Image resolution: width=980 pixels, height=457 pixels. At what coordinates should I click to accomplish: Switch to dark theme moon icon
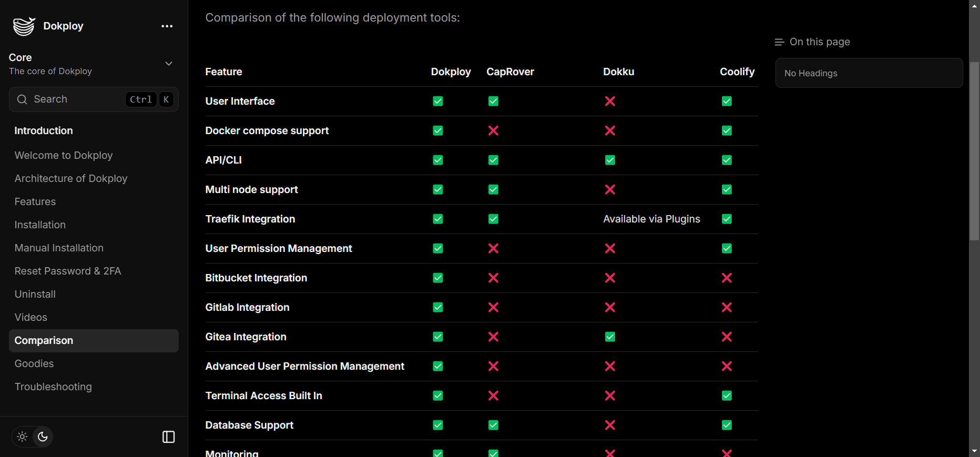(43, 436)
